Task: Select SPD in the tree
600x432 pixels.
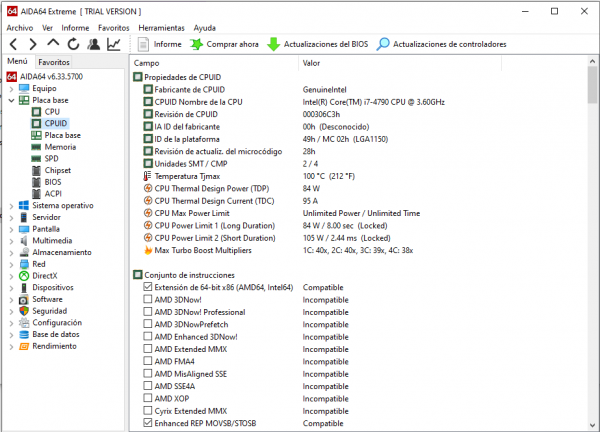Action: coord(51,158)
